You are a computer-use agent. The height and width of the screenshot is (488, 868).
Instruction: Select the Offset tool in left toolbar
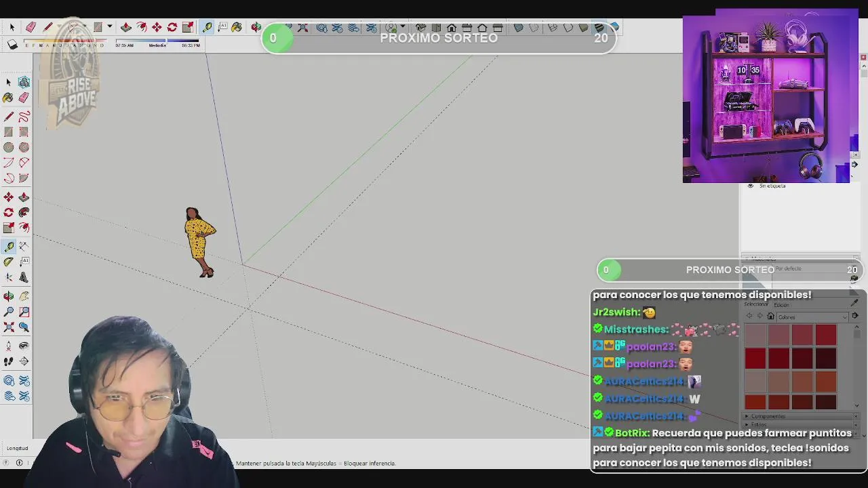24,228
